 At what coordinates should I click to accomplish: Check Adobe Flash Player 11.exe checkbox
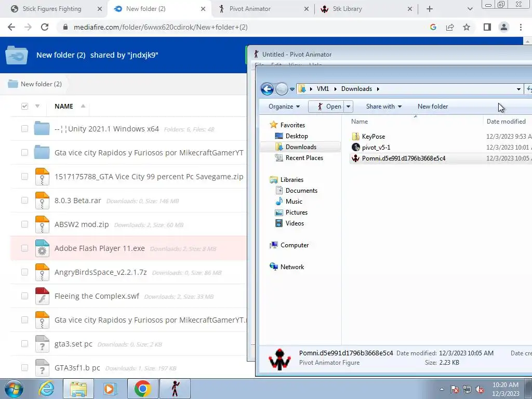(x=24, y=248)
